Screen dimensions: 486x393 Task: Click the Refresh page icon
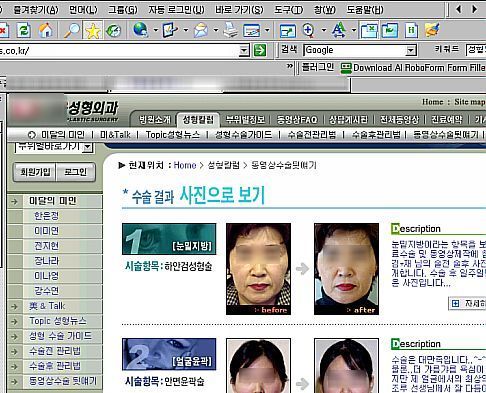24,31
